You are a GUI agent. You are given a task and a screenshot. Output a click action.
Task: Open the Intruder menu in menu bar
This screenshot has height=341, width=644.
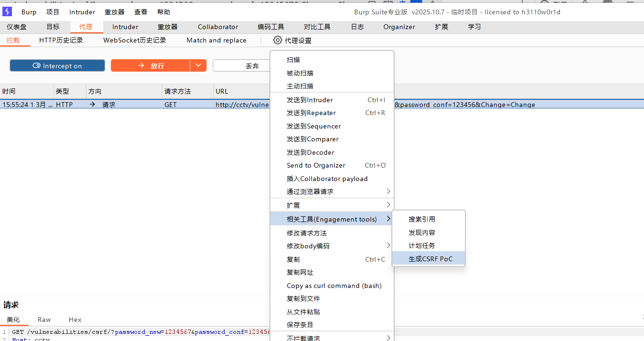point(82,12)
